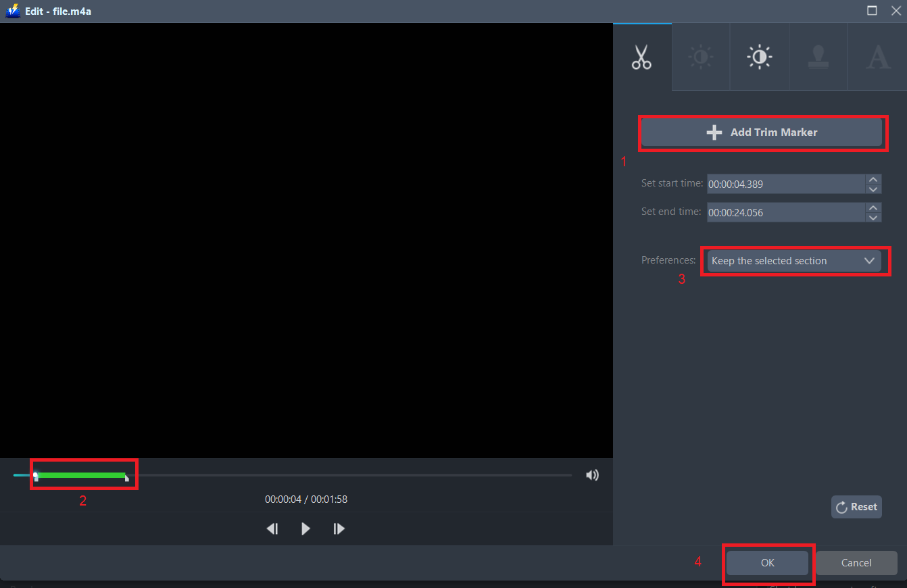907x588 pixels.
Task: Open the second brightness adjustment tab
Action: (x=759, y=57)
